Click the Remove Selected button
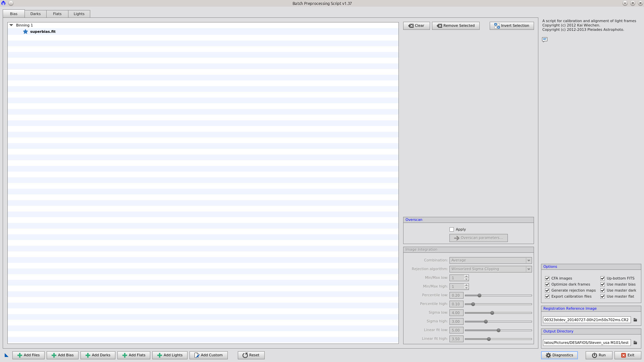Image resolution: width=644 pixels, height=362 pixels. pyautogui.click(x=455, y=26)
